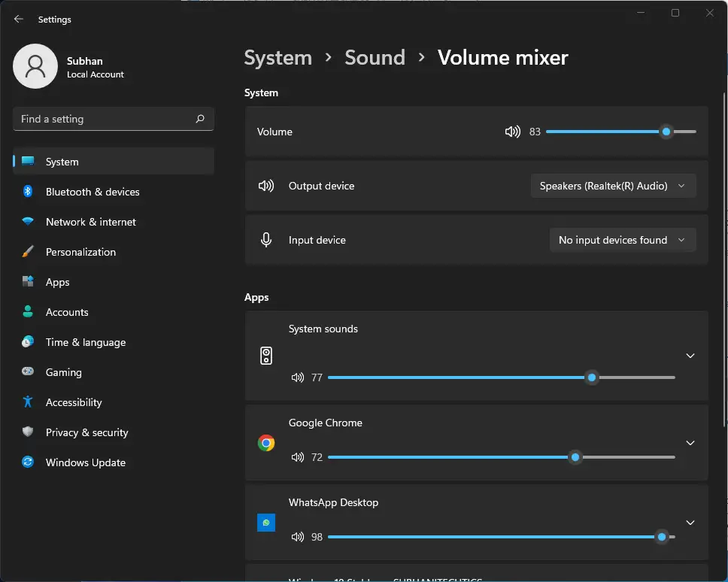Mute Google Chrome via its speaker icon
The height and width of the screenshot is (582, 728).
point(298,457)
